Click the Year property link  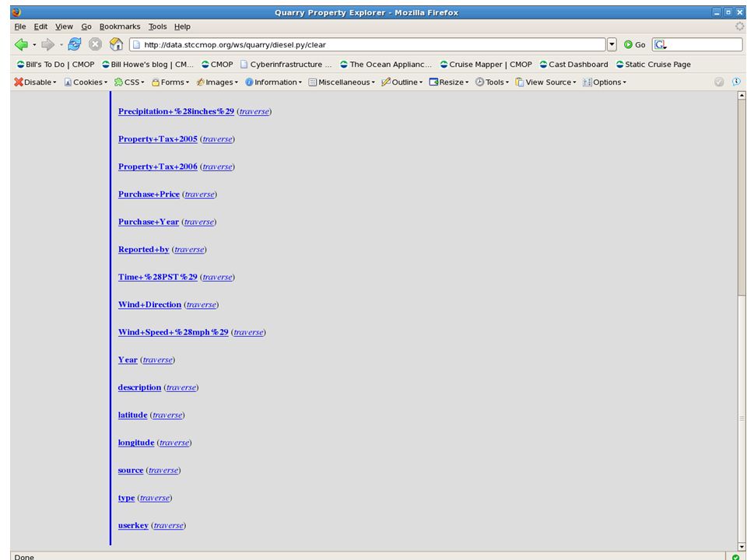pyautogui.click(x=128, y=360)
